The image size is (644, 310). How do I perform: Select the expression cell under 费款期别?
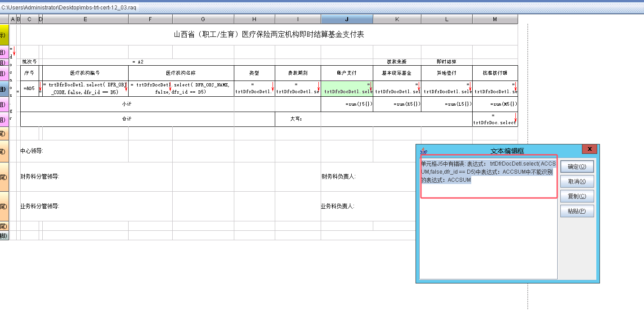pyautogui.click(x=298, y=88)
